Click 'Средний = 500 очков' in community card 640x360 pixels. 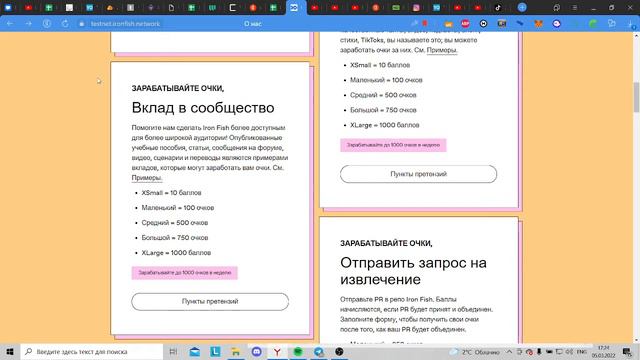(175, 222)
